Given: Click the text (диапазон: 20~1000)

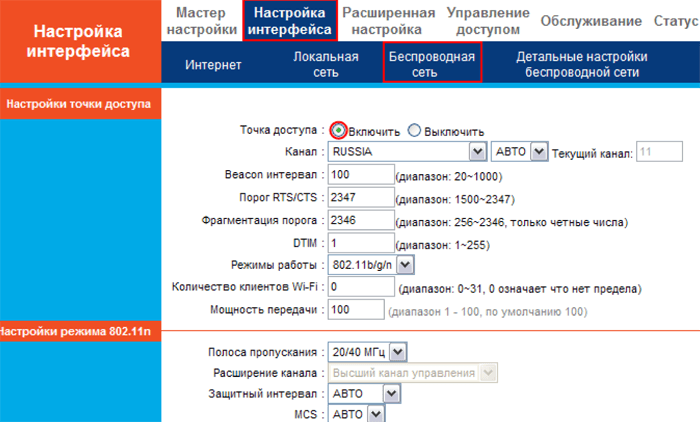Looking at the screenshot, I should (x=449, y=177).
